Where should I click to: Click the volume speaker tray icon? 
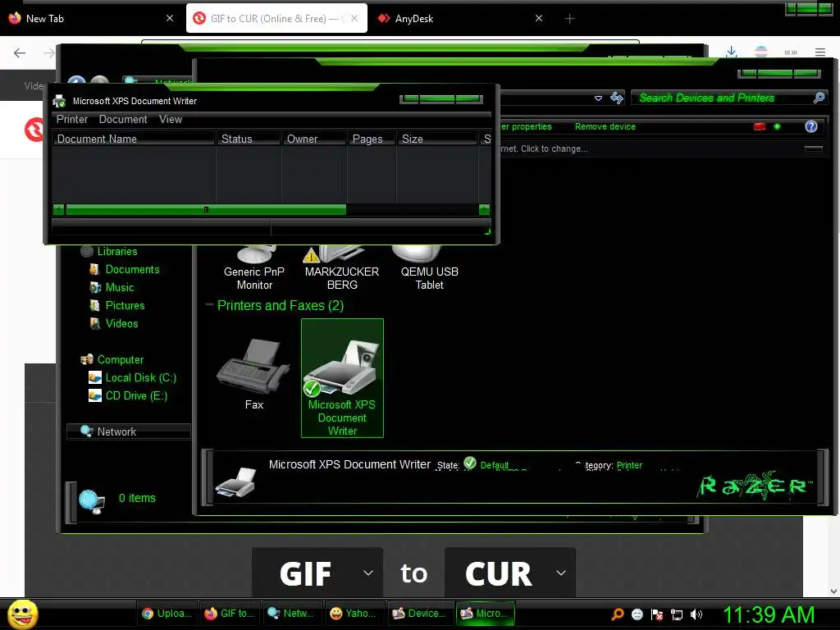(696, 614)
